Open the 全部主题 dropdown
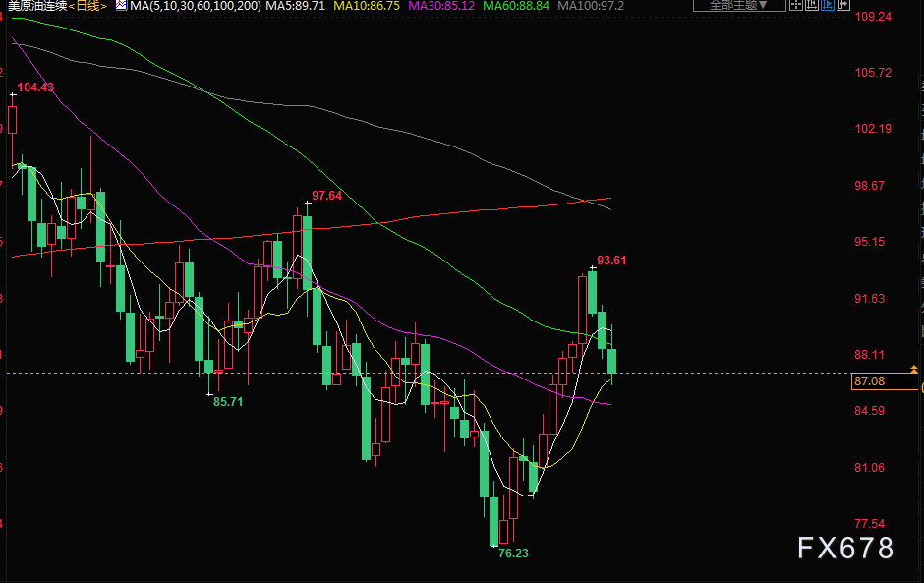924x583 pixels. tap(739, 5)
